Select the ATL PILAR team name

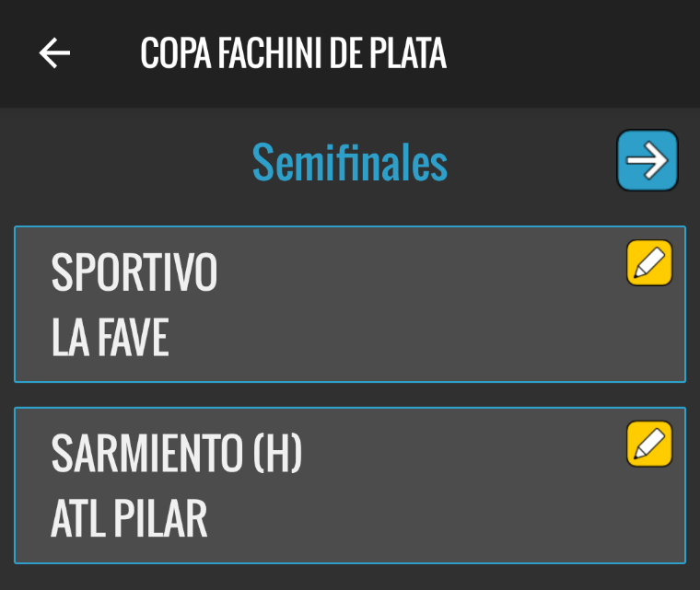[x=129, y=520]
